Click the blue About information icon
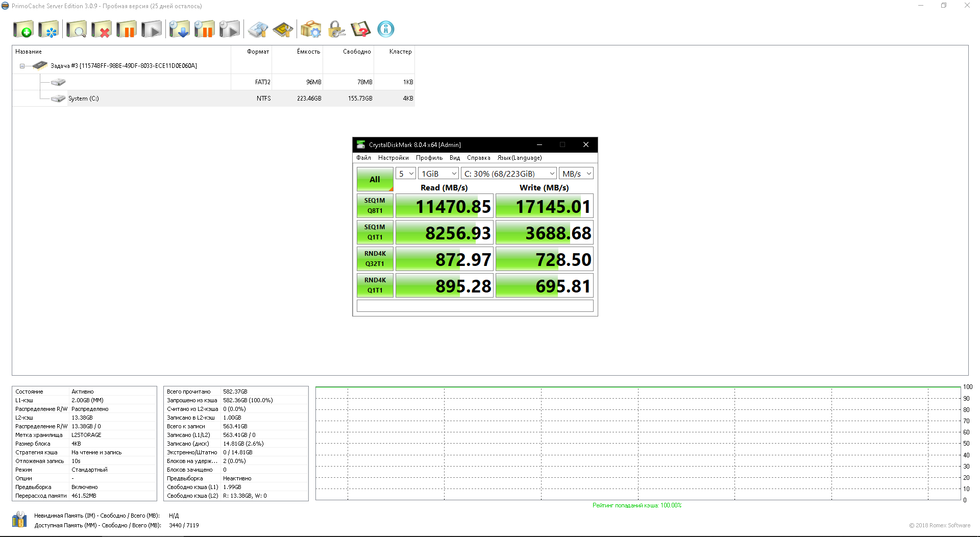Viewport: 980px width, 537px height. click(386, 29)
